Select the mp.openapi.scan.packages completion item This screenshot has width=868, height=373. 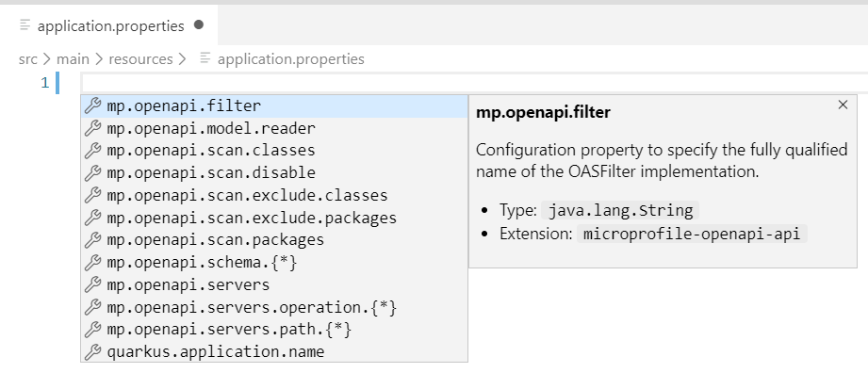click(274, 240)
